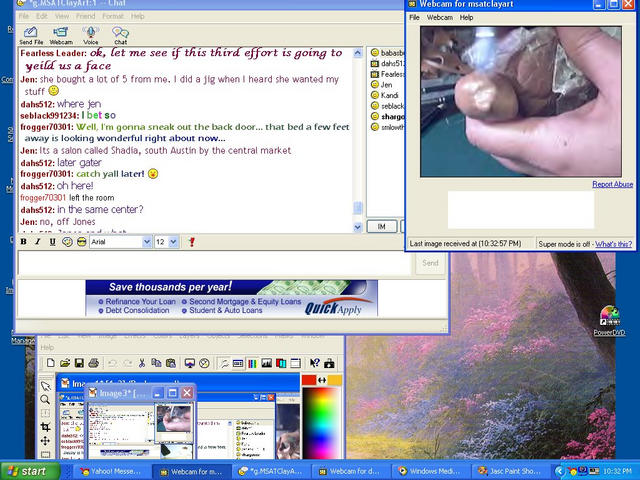Click the Open file icon in Paint Shop
The image size is (640, 480).
(65, 363)
